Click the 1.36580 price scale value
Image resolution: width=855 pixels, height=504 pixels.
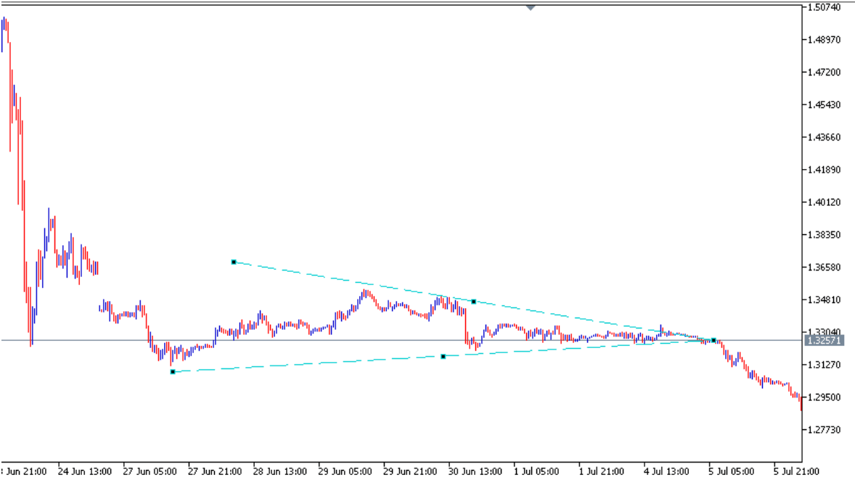click(824, 268)
